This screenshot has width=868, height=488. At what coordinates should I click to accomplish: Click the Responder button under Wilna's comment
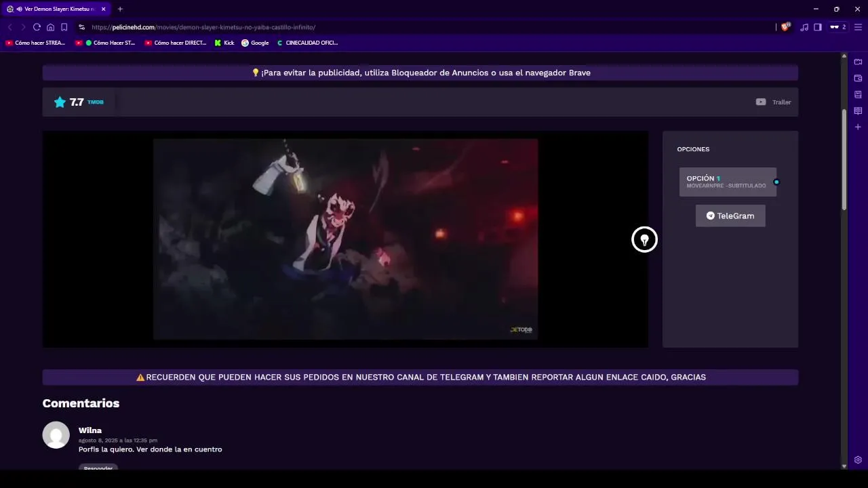tap(98, 468)
